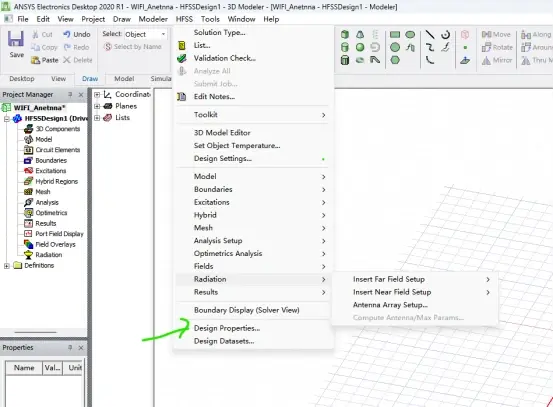The height and width of the screenshot is (407, 554).
Task: Open the Modeler menu
Action: click(153, 19)
